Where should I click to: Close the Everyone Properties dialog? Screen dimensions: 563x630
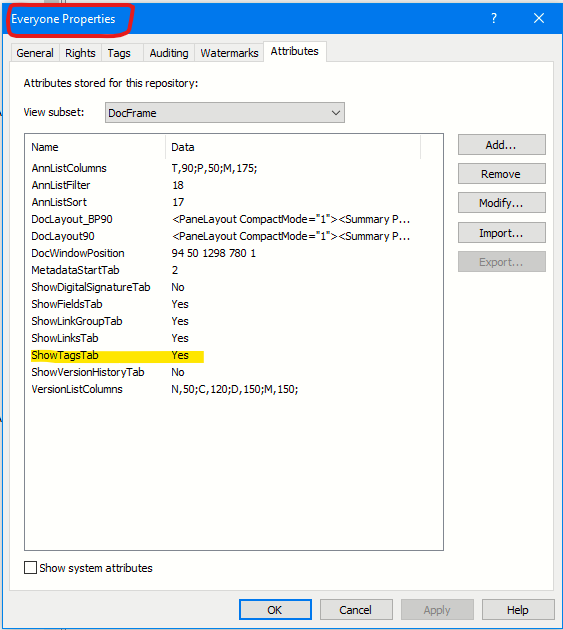[x=538, y=18]
